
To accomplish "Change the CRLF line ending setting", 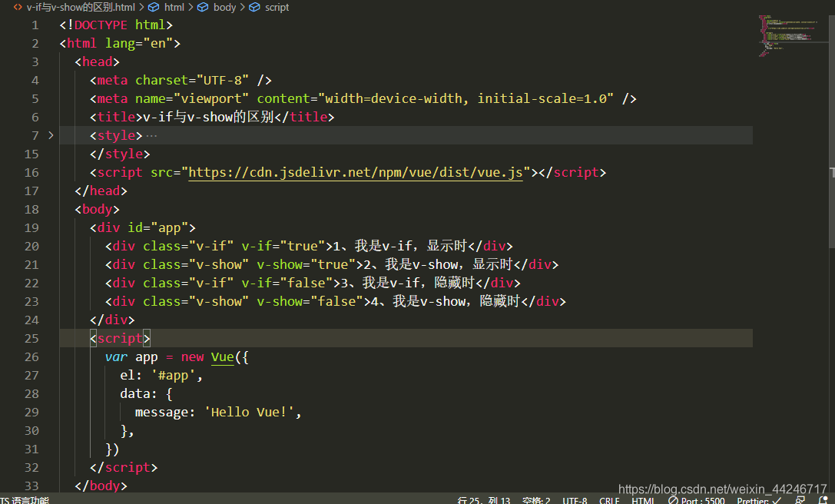I will coord(609,500).
